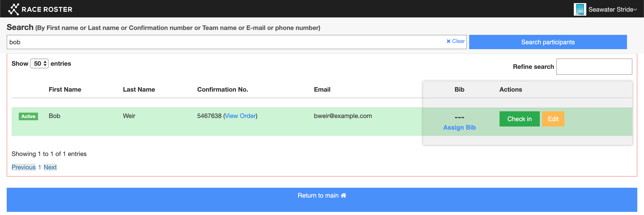Sort table by Last Name column

coord(139,89)
